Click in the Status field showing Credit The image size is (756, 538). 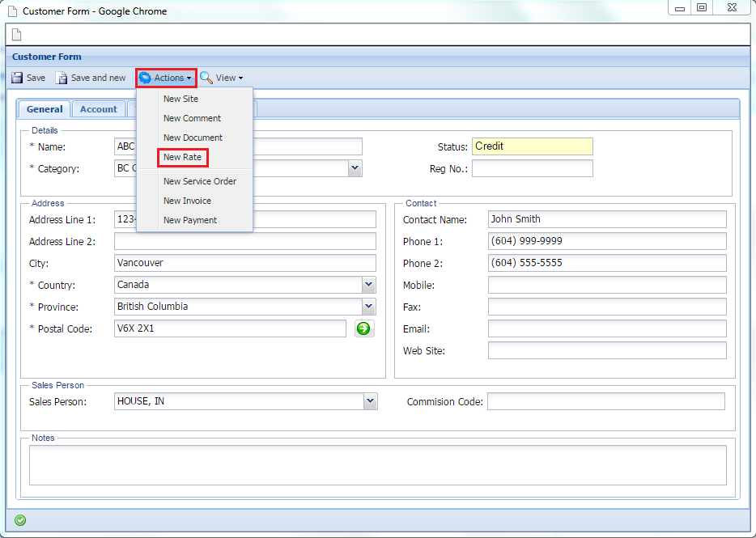(533, 146)
